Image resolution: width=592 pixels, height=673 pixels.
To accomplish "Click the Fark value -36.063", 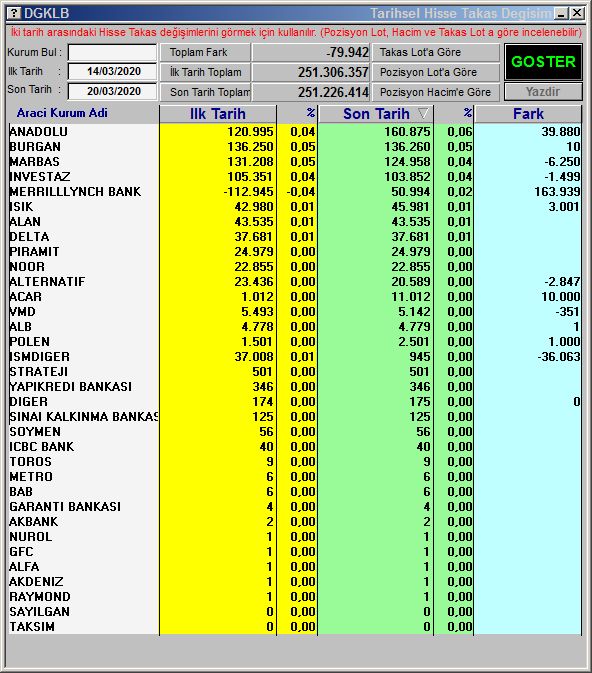I will point(559,357).
